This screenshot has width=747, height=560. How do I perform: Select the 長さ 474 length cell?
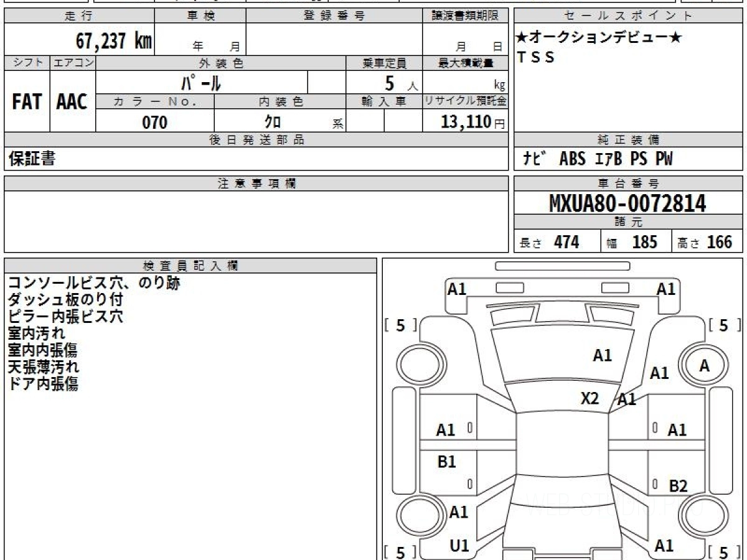(x=557, y=241)
